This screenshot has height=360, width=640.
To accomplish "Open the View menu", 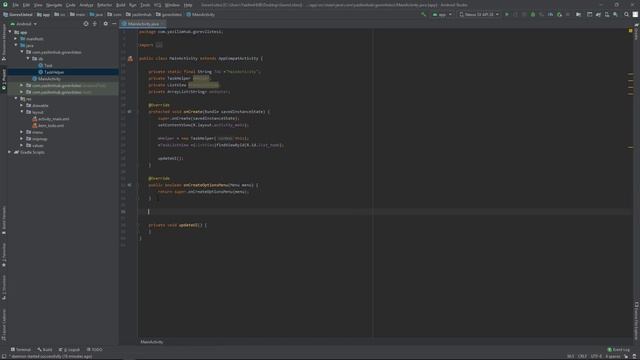I will 38,5.
